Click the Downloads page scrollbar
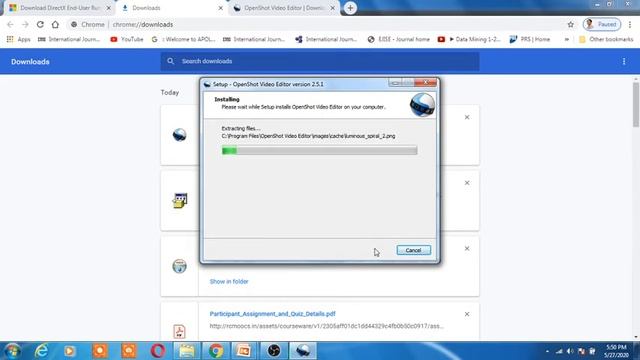Image resolution: width=640 pixels, height=360 pixels. (636, 104)
